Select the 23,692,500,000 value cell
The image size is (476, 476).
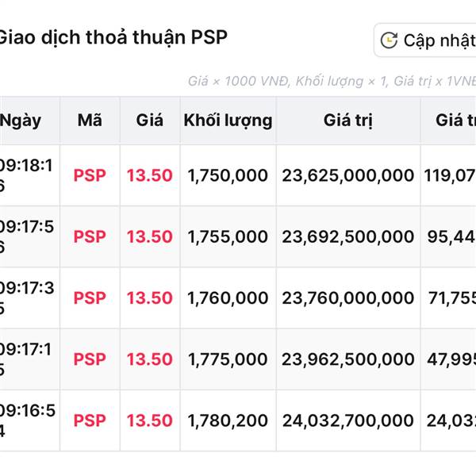(x=348, y=236)
